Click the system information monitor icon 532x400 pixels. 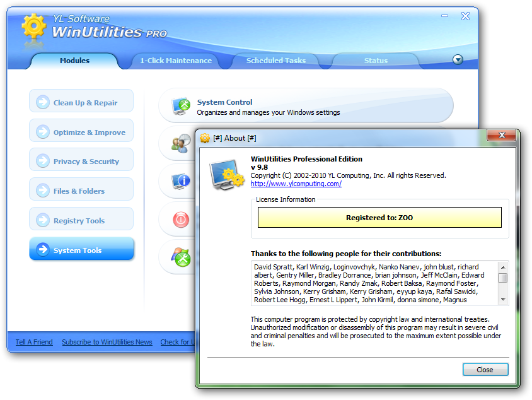181,181
